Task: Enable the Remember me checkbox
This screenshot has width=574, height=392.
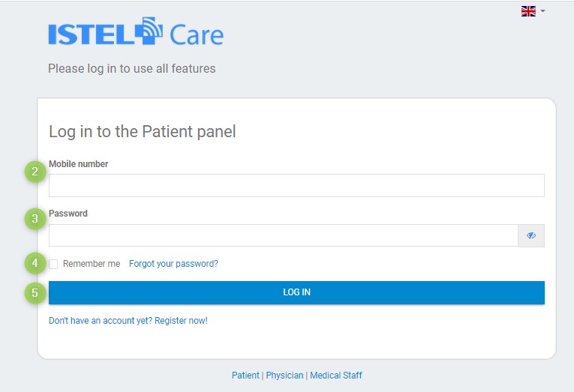Action: (x=53, y=265)
